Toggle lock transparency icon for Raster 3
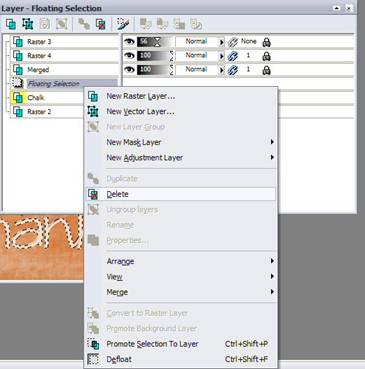 click(266, 42)
